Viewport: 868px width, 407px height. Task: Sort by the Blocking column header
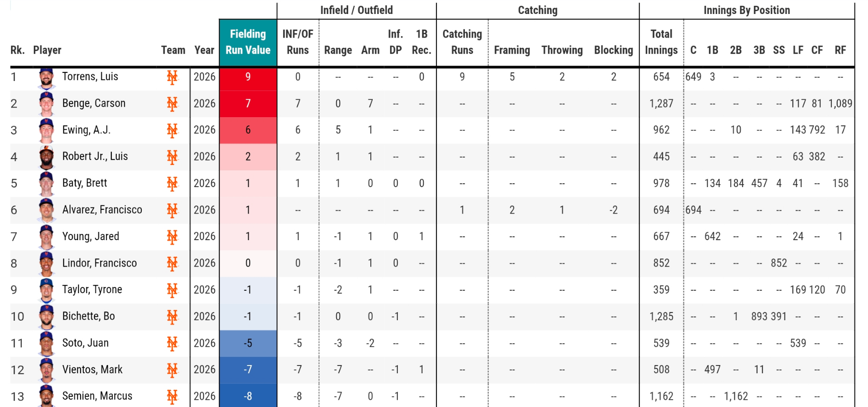(613, 50)
